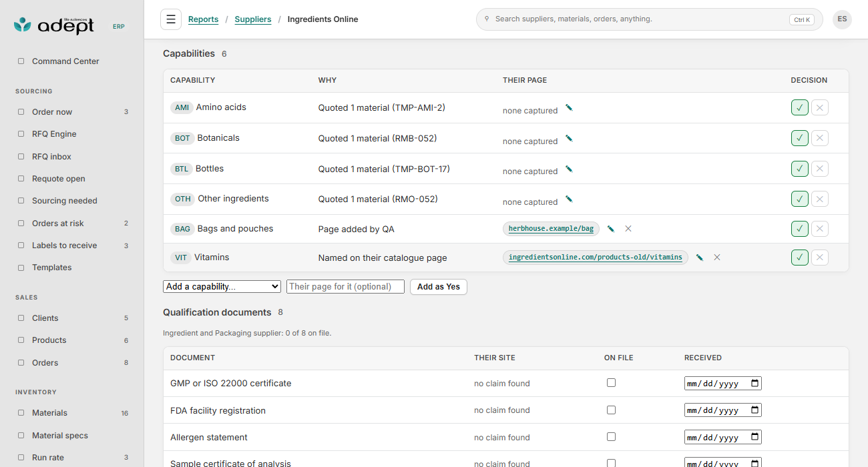Viewport: 868px width, 467px height.
Task: Open date picker for GMP certificate received
Action: coord(755,383)
